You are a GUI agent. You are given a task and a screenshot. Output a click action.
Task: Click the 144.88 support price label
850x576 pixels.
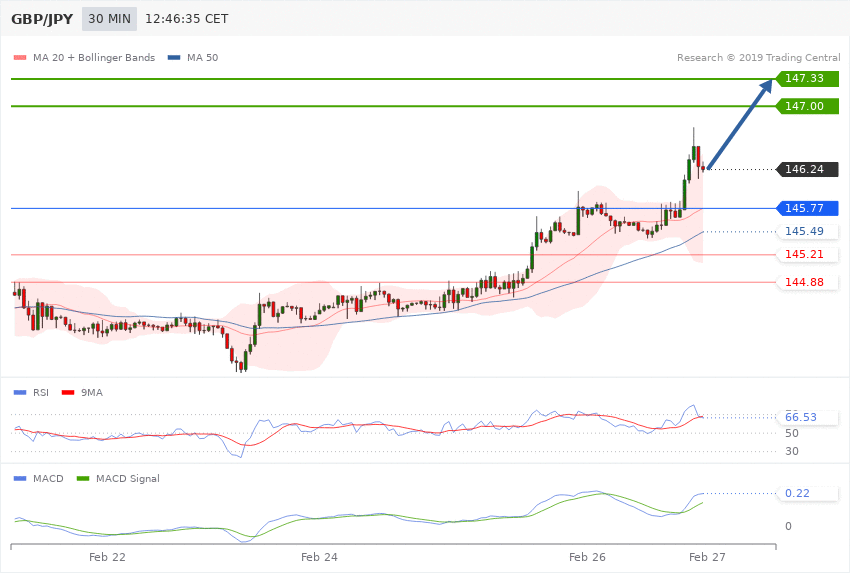(x=808, y=282)
